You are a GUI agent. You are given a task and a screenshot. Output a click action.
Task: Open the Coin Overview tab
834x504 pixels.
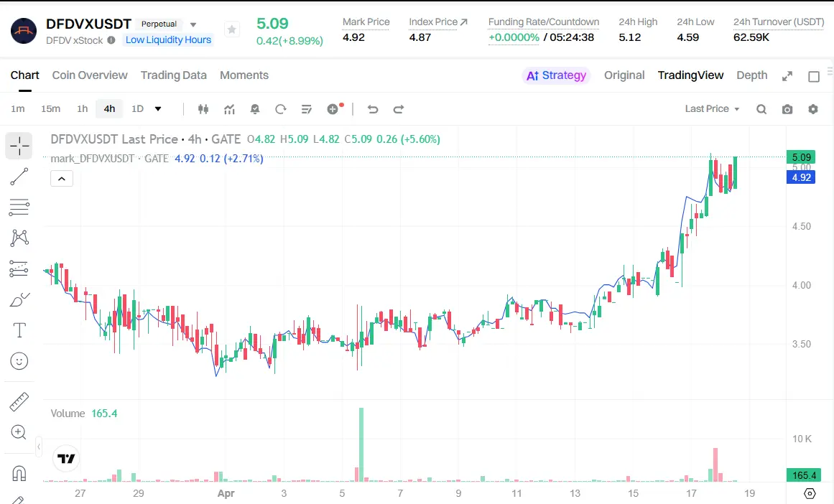pos(90,75)
